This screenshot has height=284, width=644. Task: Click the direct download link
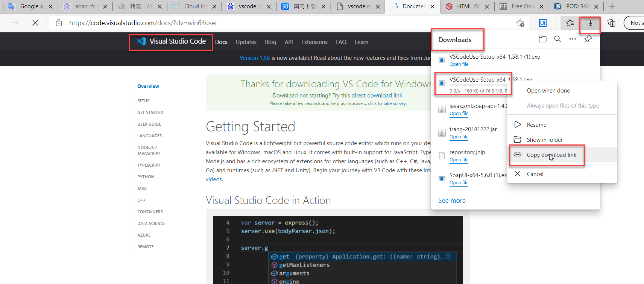377,96
